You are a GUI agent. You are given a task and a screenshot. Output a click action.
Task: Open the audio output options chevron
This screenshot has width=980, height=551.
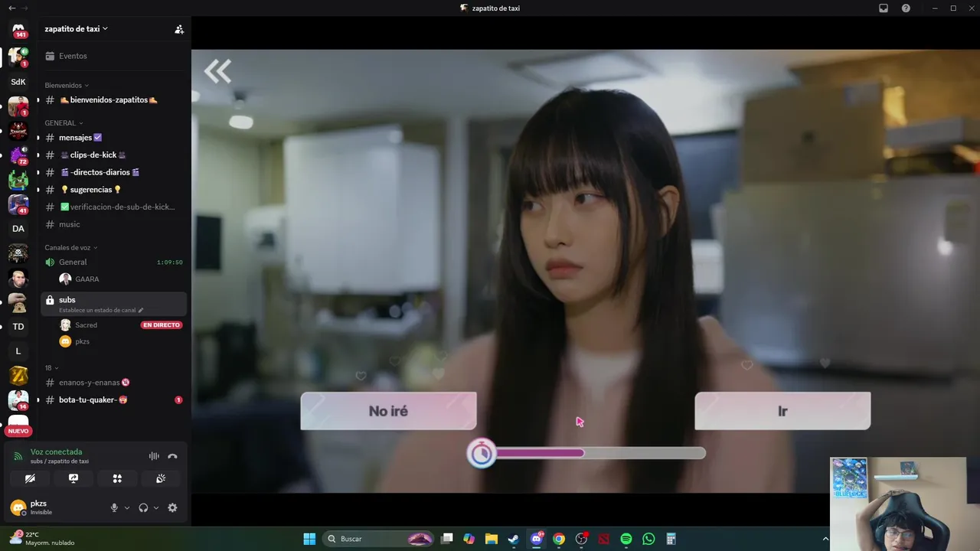[x=156, y=507]
